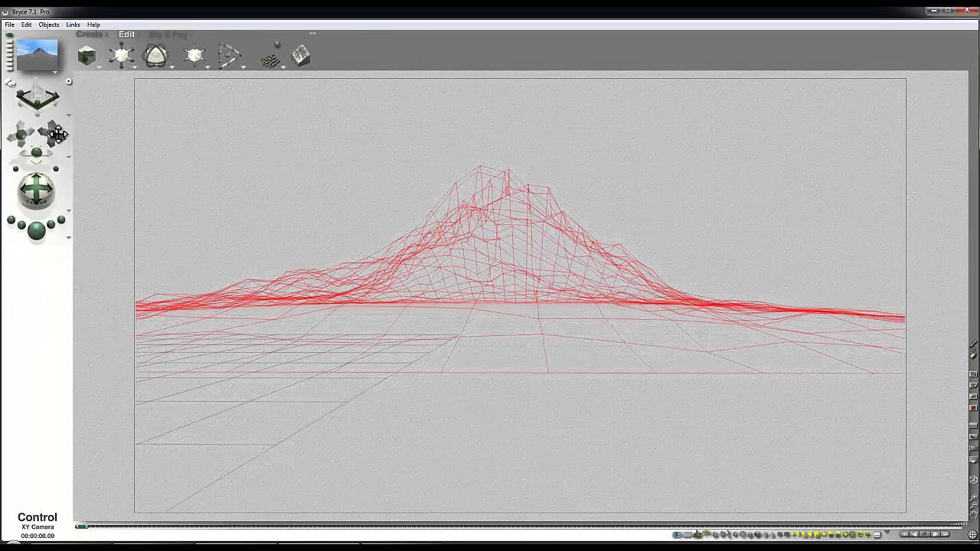Click the stop animation button
The image size is (980, 551).
tap(925, 533)
